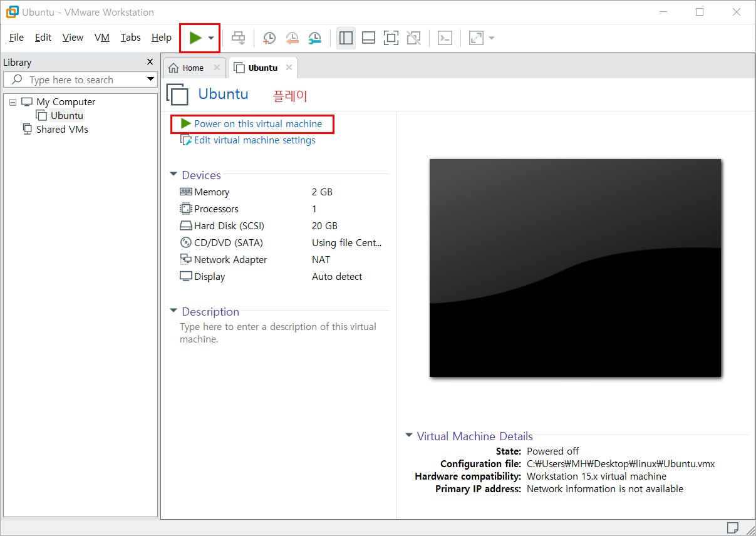Close the Home tab
The height and width of the screenshot is (536, 756).
pos(217,68)
